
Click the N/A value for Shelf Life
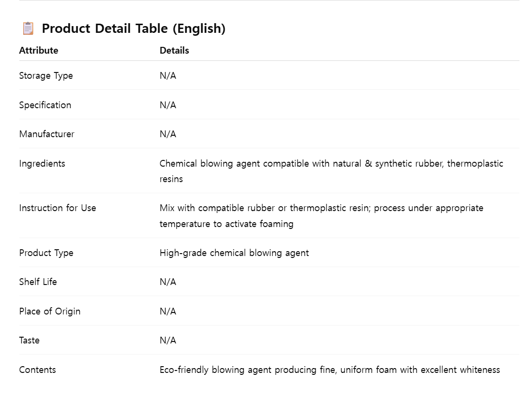(x=168, y=282)
